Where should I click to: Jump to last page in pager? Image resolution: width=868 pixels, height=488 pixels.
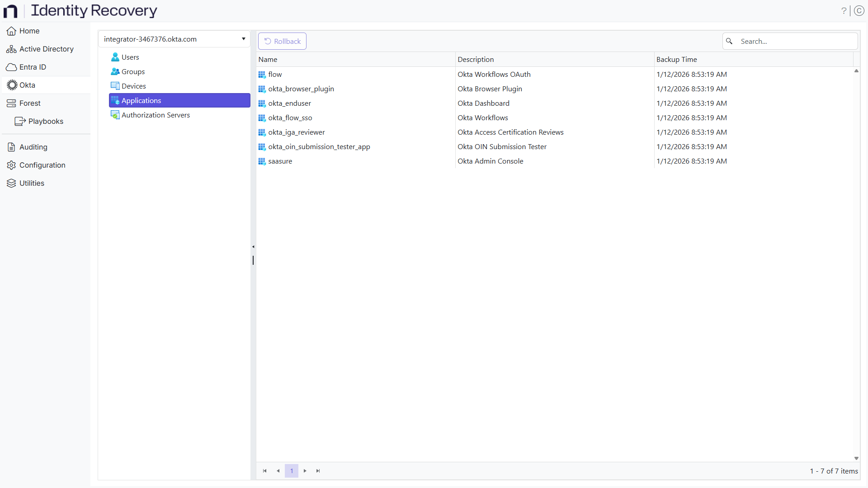pyautogui.click(x=318, y=471)
